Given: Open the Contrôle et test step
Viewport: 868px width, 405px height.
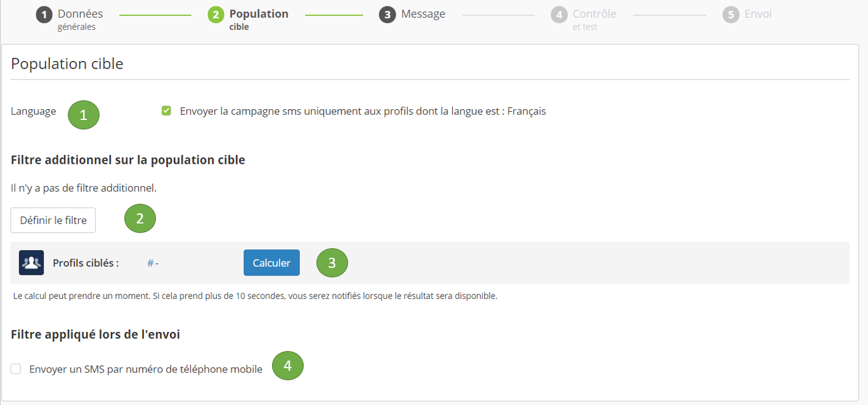Looking at the screenshot, I should (x=594, y=19).
